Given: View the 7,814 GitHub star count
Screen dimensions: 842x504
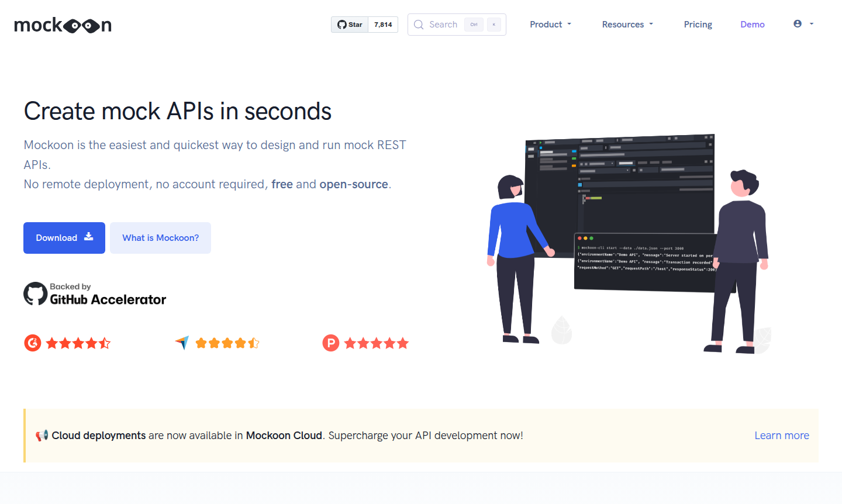Looking at the screenshot, I should (382, 25).
